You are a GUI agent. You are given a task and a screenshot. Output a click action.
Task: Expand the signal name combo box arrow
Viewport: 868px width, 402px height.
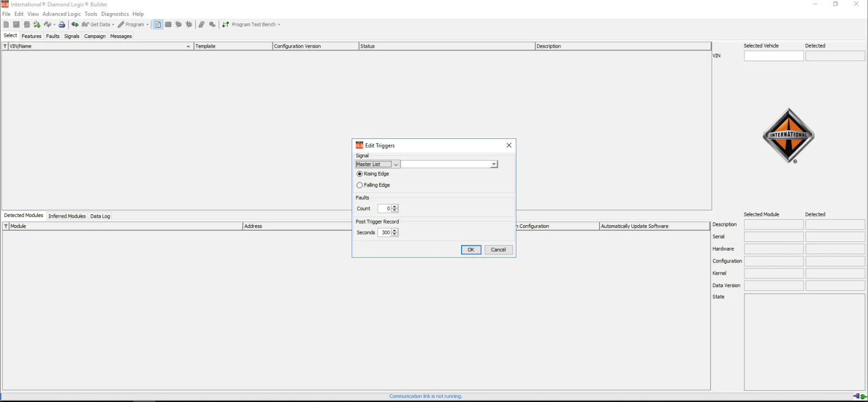(x=494, y=164)
